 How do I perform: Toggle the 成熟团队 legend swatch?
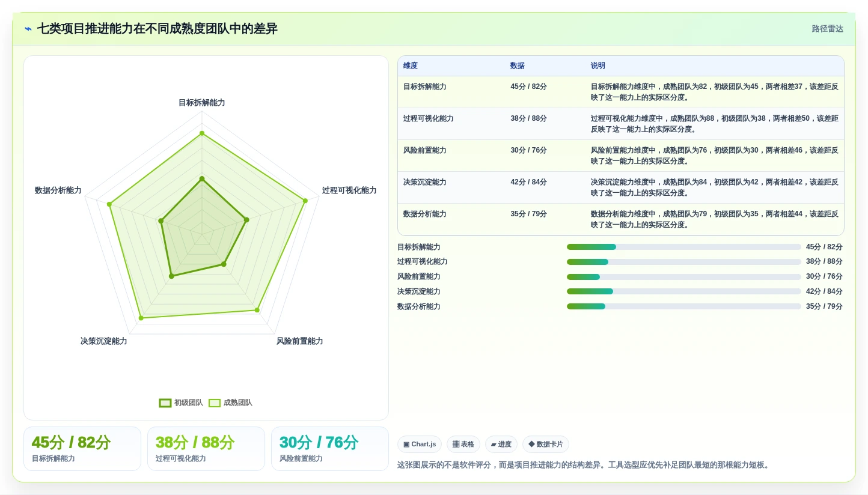(215, 403)
